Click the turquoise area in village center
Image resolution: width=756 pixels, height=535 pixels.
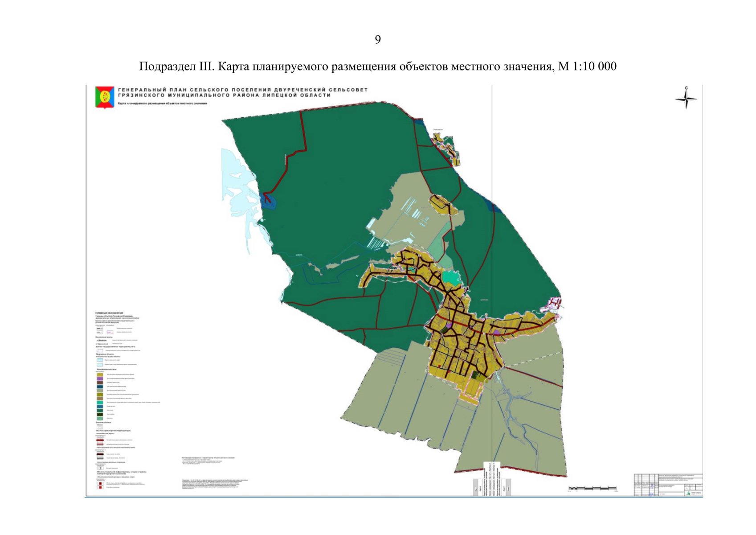(451, 277)
